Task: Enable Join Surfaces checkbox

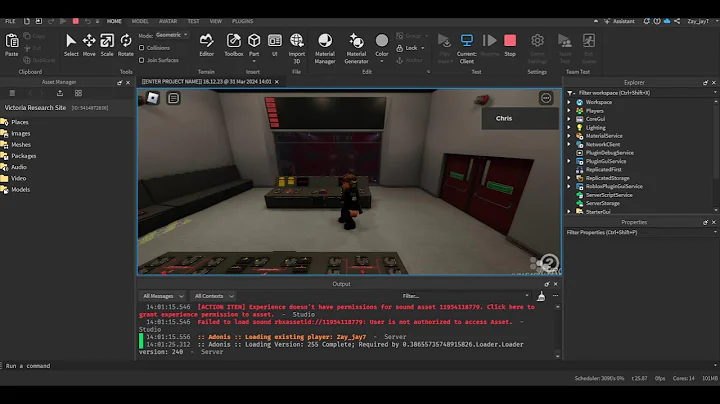Action: click(x=141, y=60)
